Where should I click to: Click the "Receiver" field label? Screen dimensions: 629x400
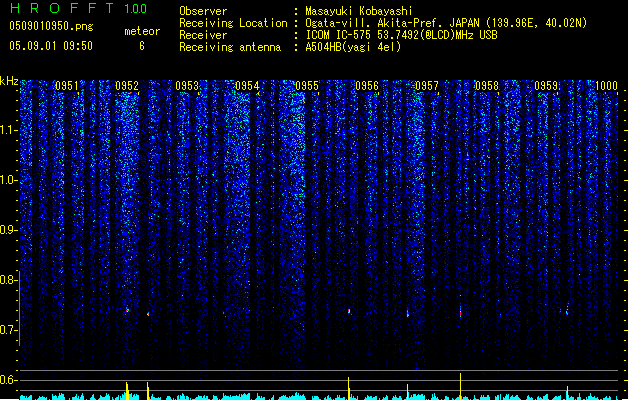pyautogui.click(x=203, y=35)
